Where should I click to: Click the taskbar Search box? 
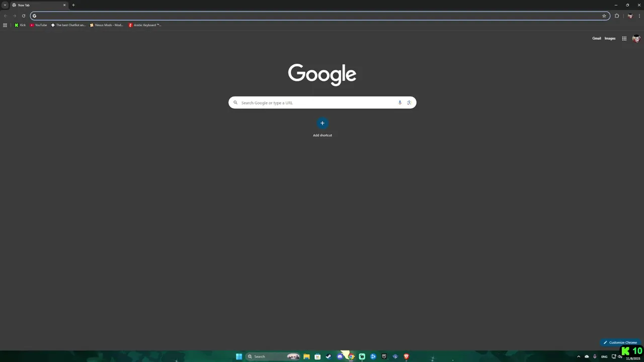pos(273,356)
